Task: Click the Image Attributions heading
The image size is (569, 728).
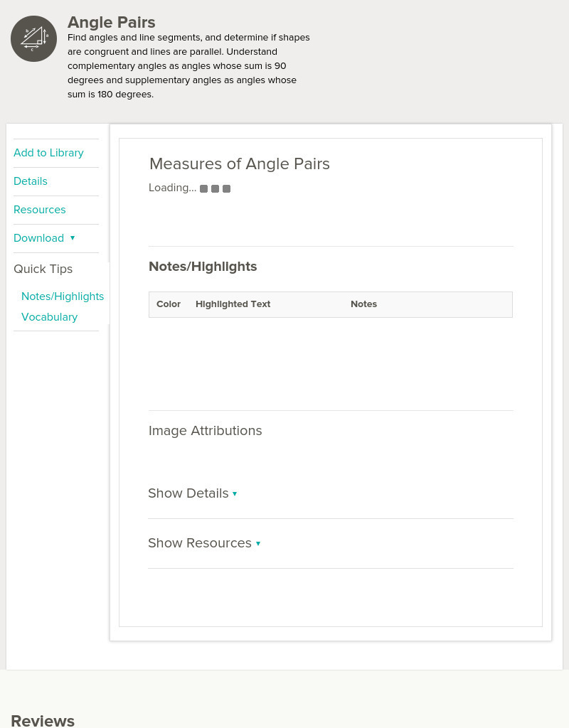Action: tap(205, 431)
